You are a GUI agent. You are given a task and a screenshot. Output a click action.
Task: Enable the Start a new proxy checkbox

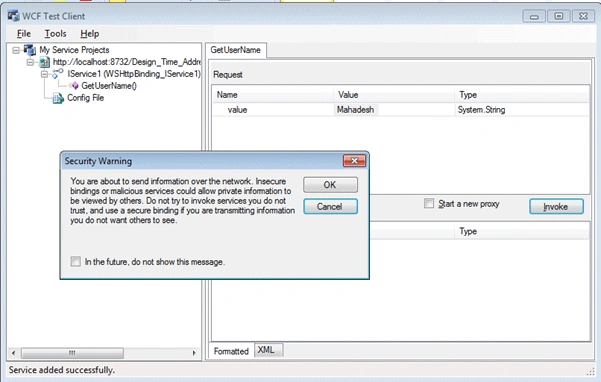point(429,203)
